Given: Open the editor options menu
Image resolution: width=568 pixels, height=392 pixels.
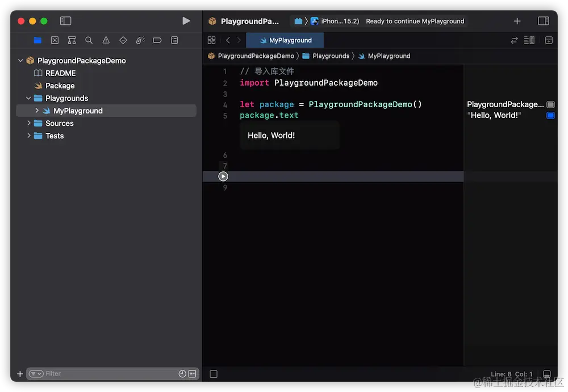Looking at the screenshot, I should 529,40.
